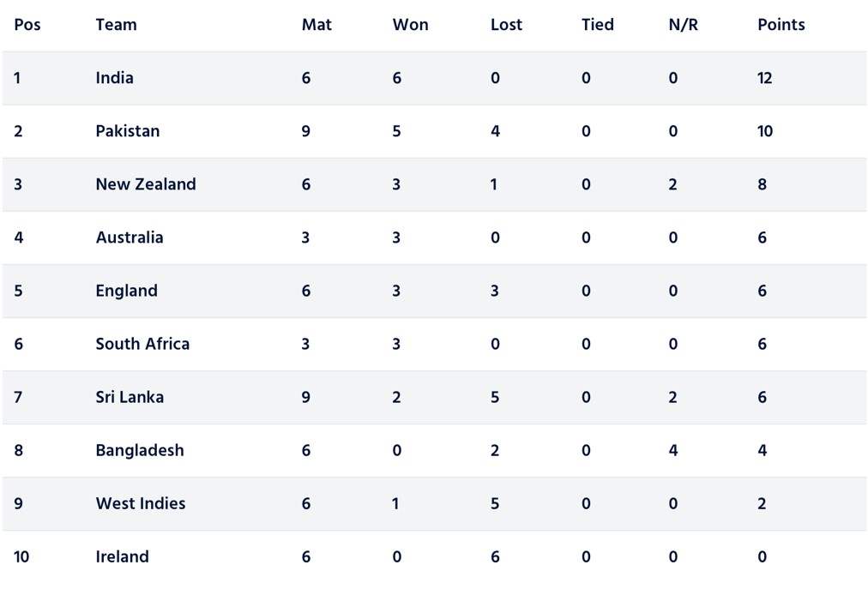
Task: Open the South Africa team entry
Action: point(143,344)
